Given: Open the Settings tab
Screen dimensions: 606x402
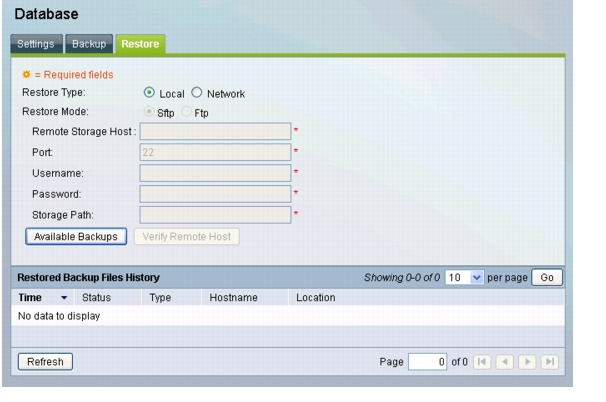Looking at the screenshot, I should pos(36,44).
